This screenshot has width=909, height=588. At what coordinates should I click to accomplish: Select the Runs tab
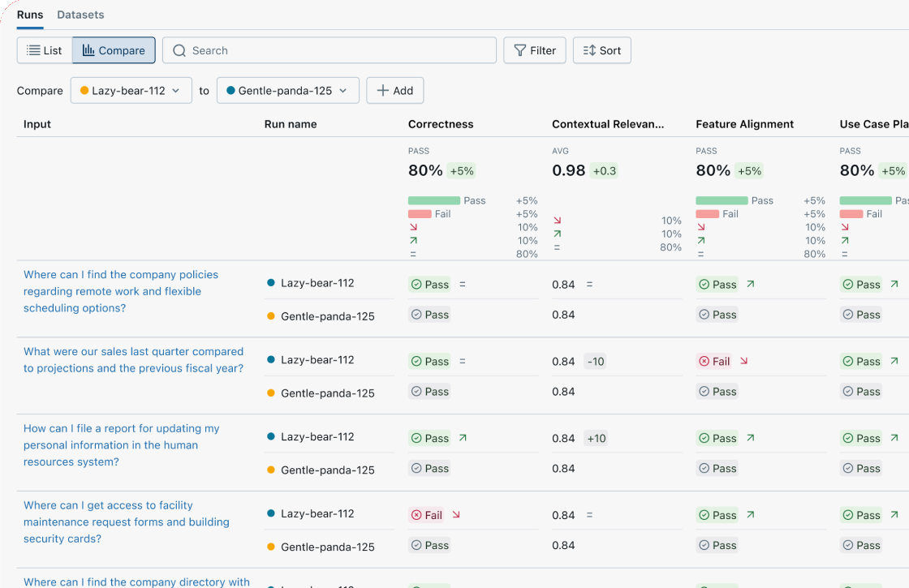point(29,15)
